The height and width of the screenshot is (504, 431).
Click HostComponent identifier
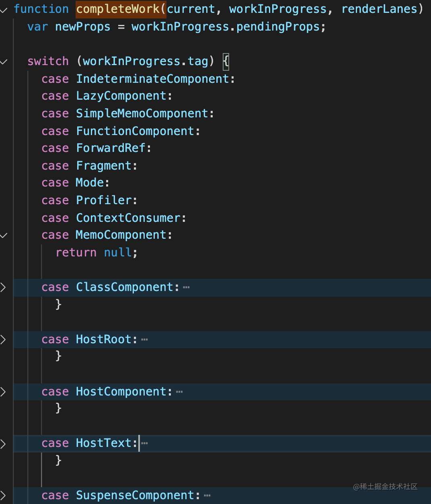pos(121,391)
